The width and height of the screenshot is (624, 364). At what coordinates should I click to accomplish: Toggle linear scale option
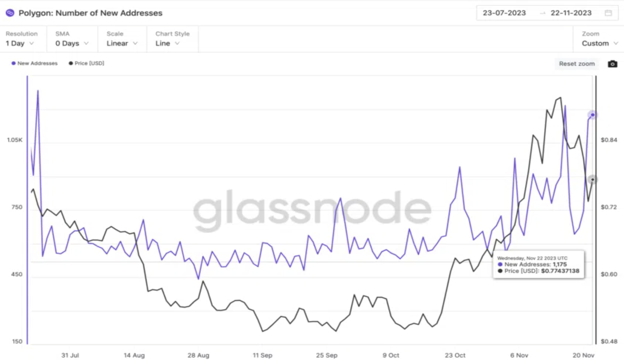pyautogui.click(x=122, y=43)
